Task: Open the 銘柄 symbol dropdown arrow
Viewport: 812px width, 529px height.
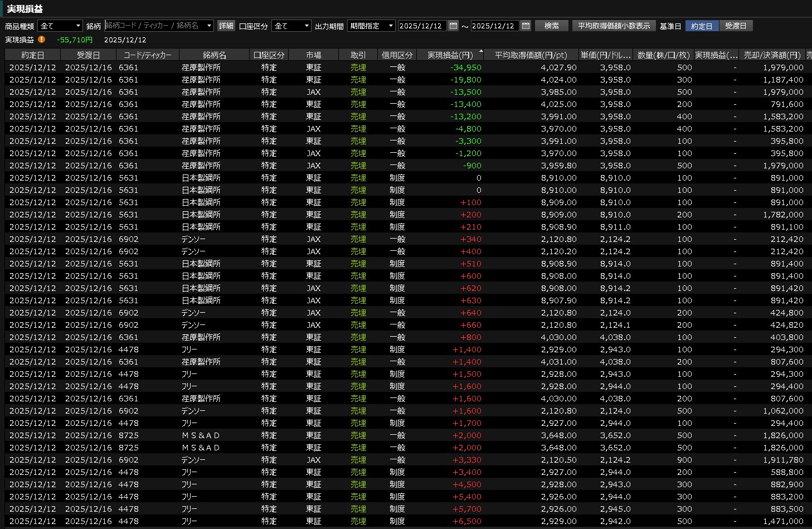Action: click(x=209, y=26)
